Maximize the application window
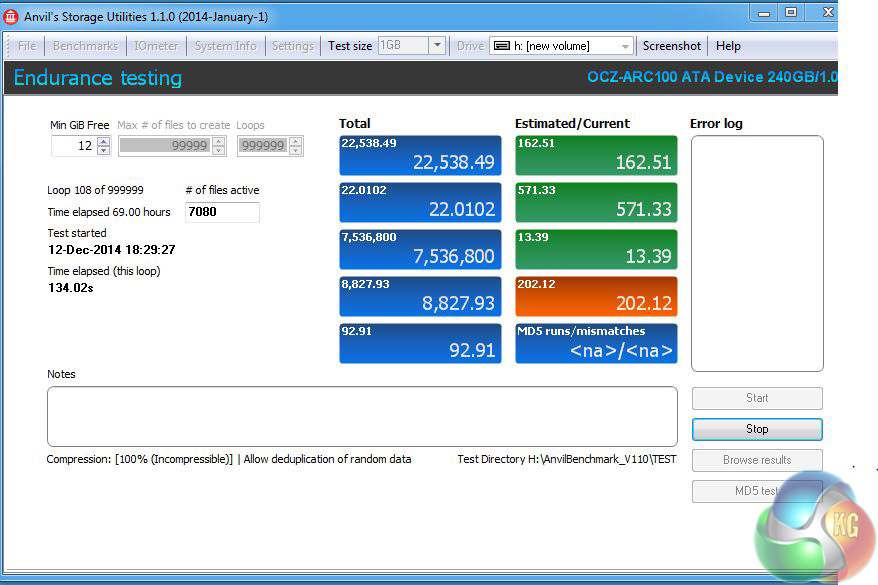878x585 pixels. point(790,12)
